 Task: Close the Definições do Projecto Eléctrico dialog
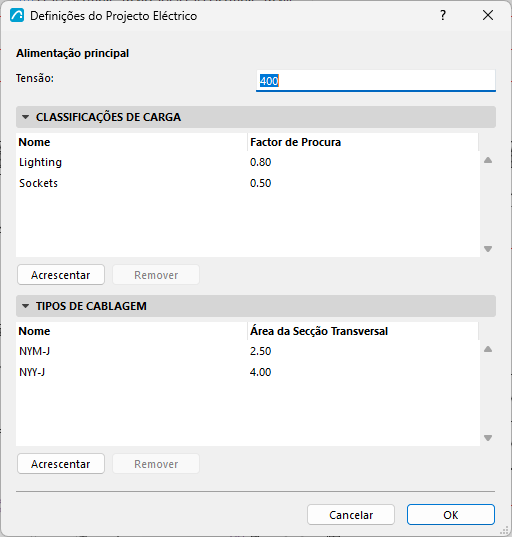pos(488,15)
